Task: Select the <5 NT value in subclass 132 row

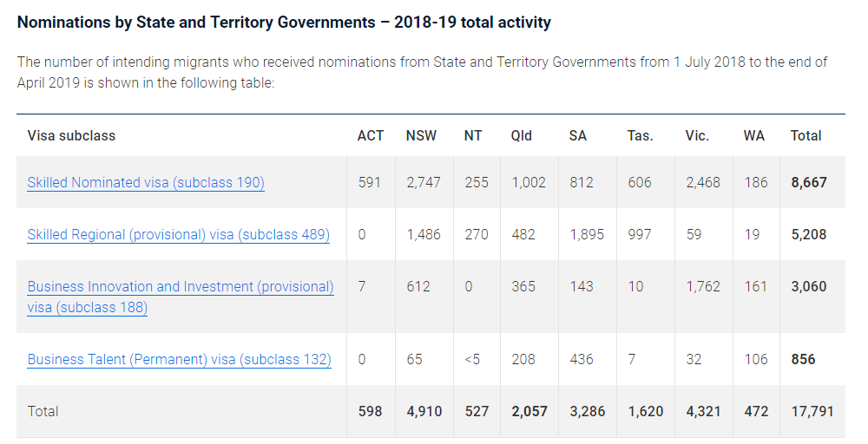Action: pos(472,359)
